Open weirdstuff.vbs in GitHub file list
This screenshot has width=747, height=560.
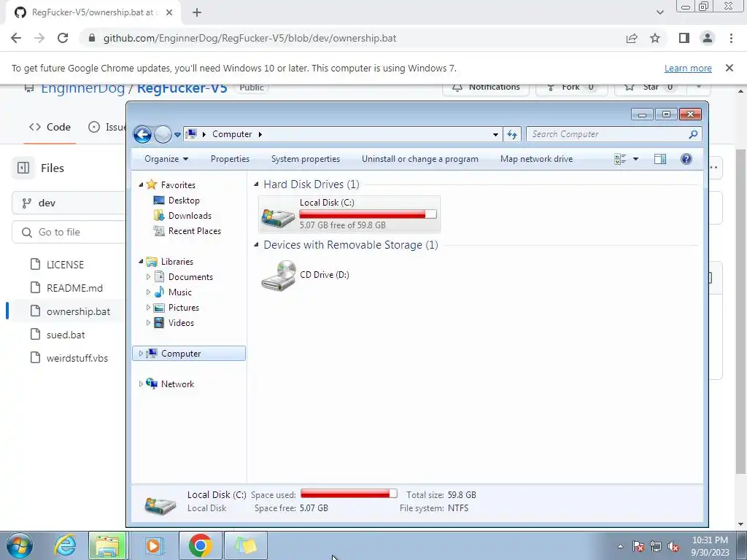pos(77,357)
